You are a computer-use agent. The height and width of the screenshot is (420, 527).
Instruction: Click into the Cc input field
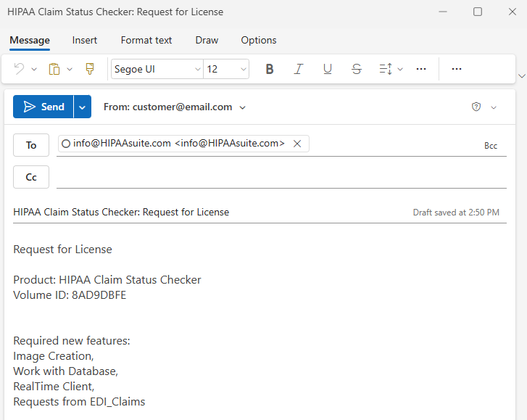(x=281, y=177)
